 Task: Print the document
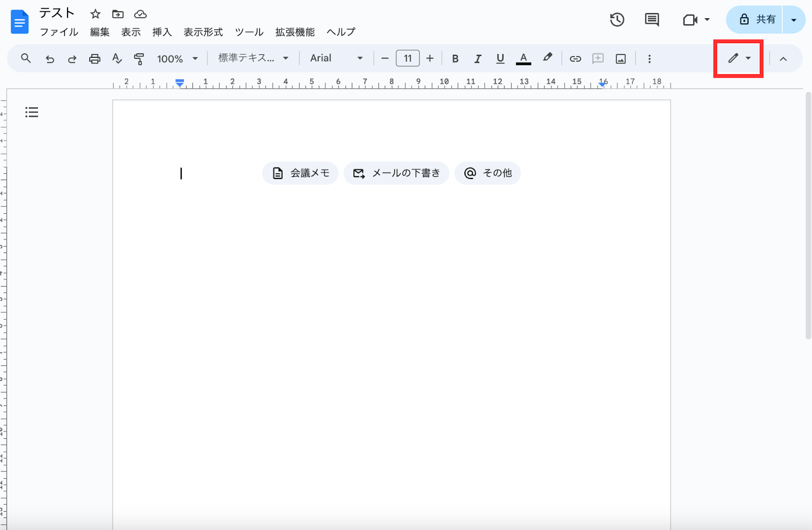tap(94, 59)
